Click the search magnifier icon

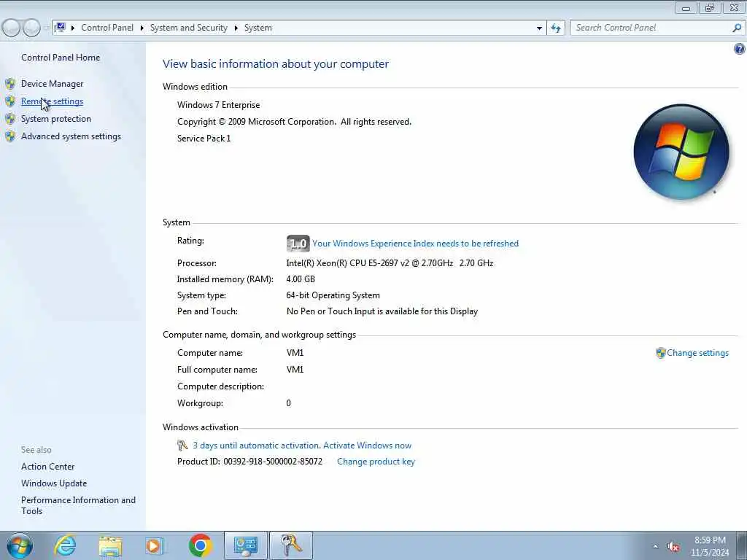737,28
